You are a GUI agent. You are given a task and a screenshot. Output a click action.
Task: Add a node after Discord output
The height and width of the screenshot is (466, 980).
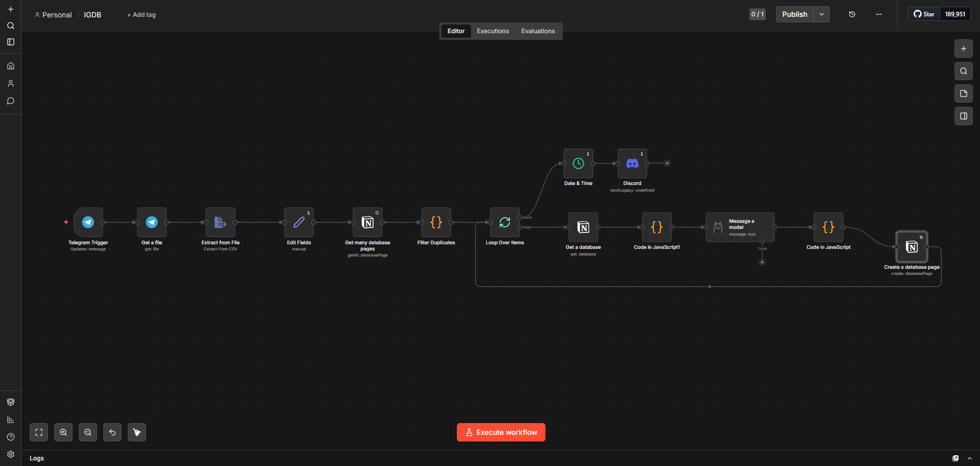[x=667, y=164]
